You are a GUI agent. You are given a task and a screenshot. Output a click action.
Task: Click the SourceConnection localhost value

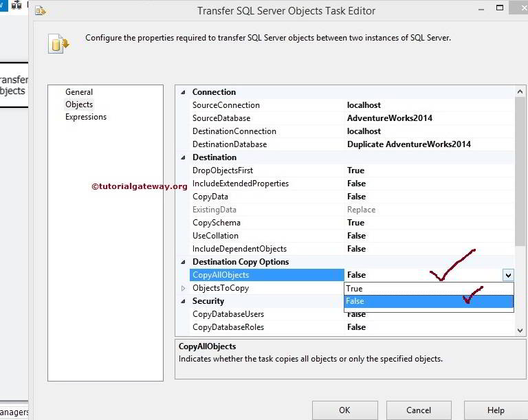(x=364, y=105)
